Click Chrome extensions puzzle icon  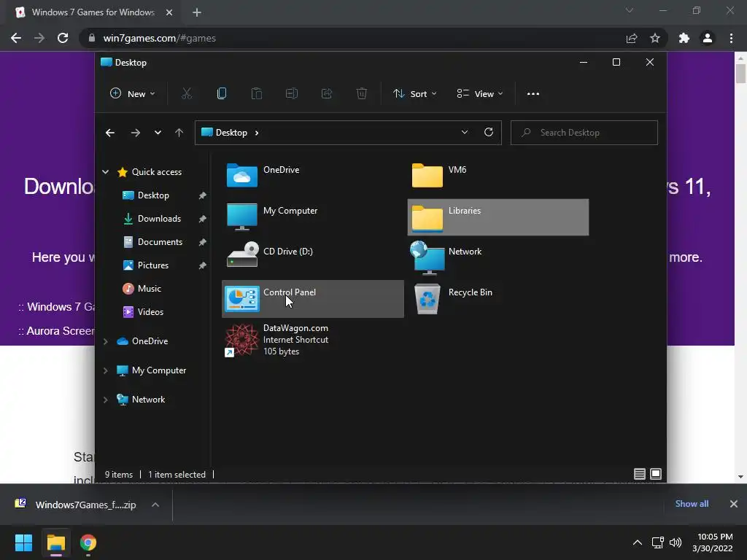(684, 38)
